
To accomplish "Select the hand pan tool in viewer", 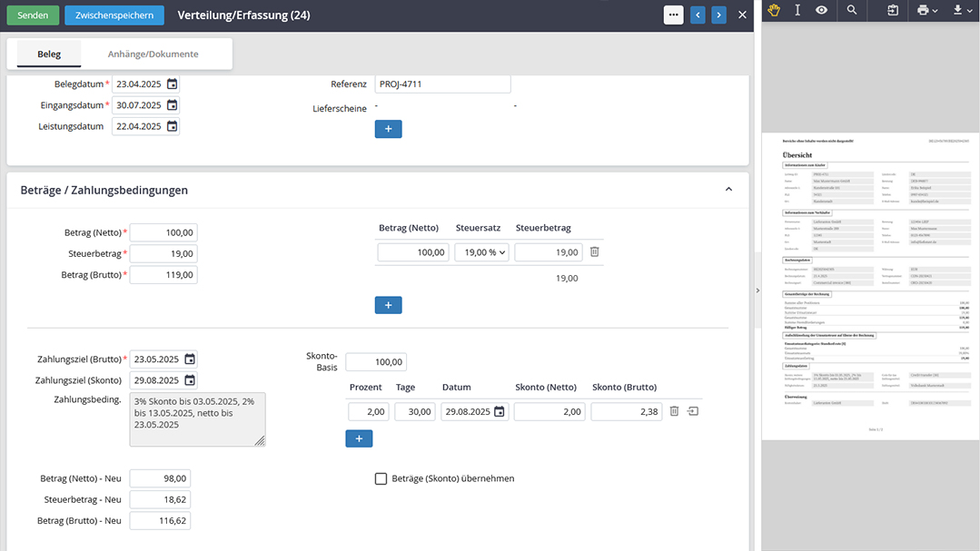I will coord(774,10).
